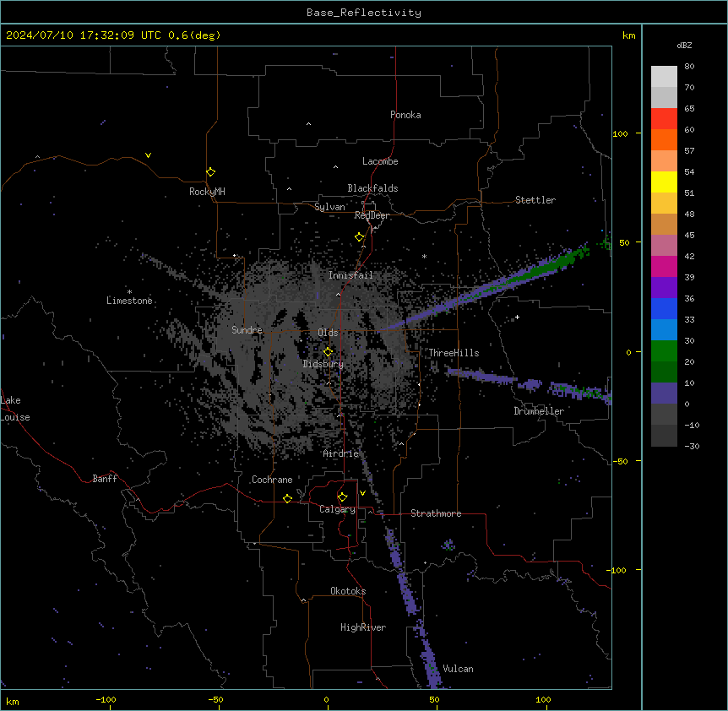Click the Blackfalds city label
The image size is (728, 711).
point(372,188)
